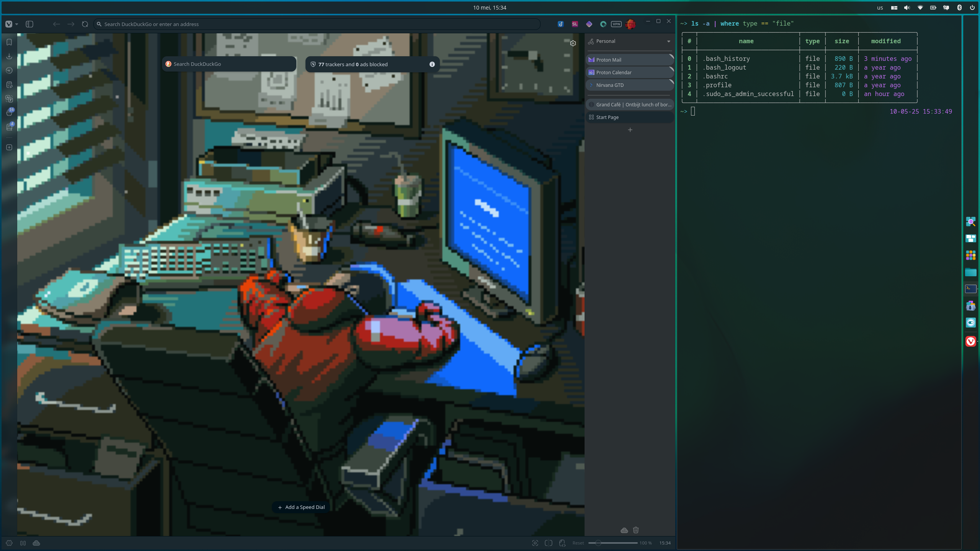Image resolution: width=980 pixels, height=551 pixels.
Task: Expand the Personal workspace dropdown
Action: point(669,41)
